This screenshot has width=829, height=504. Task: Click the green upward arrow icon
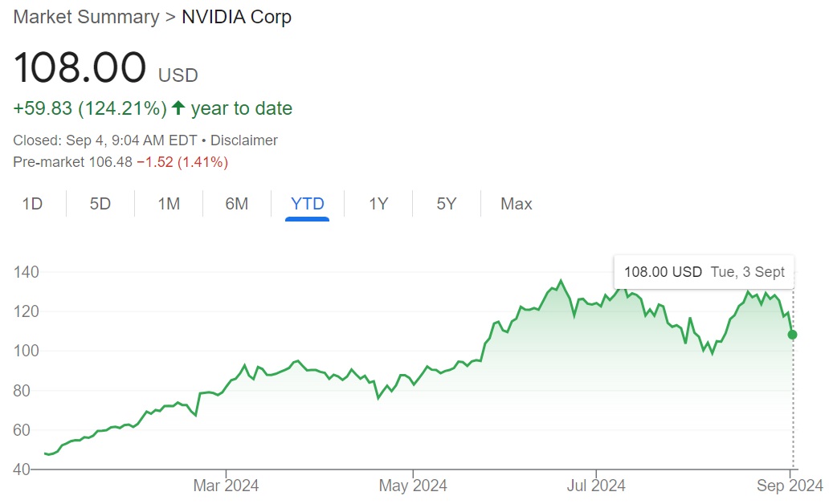point(178,108)
